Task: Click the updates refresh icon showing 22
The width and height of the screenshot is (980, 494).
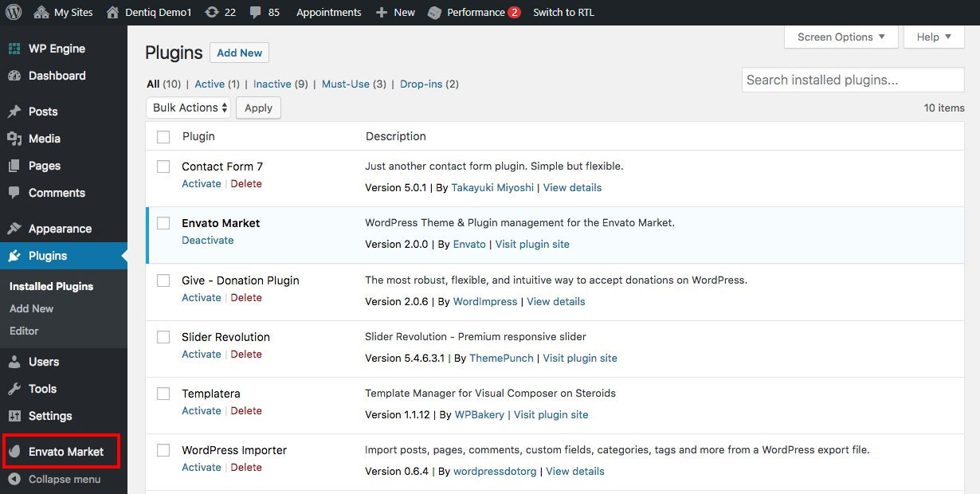Action: [212, 12]
